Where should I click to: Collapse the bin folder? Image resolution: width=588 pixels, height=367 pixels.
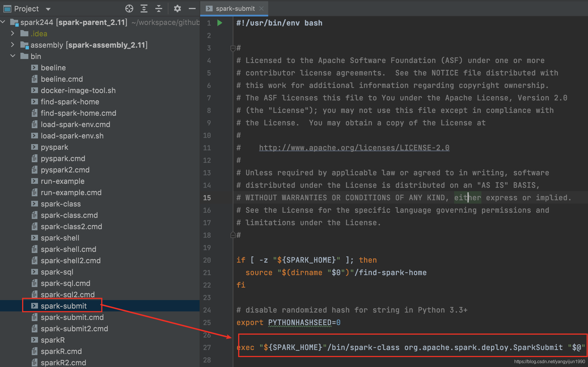pos(12,56)
